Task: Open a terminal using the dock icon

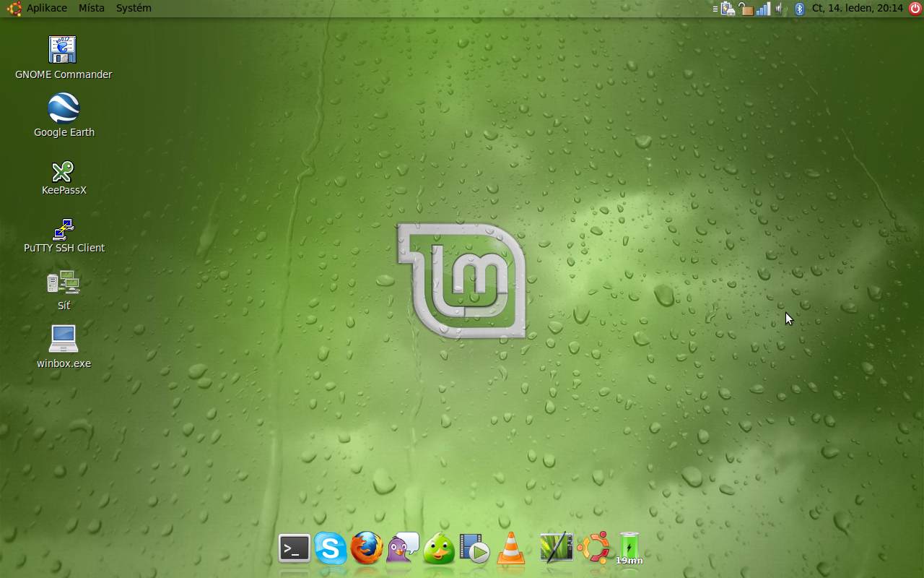Action: click(x=295, y=549)
